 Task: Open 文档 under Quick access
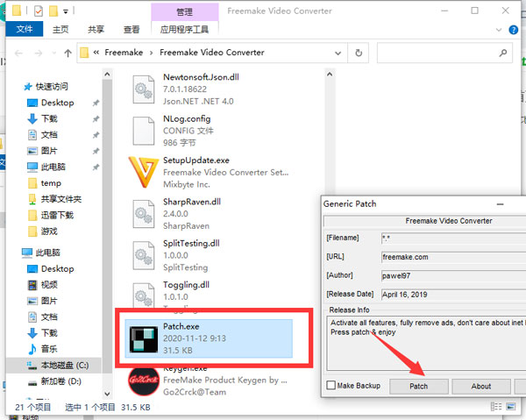(x=49, y=135)
